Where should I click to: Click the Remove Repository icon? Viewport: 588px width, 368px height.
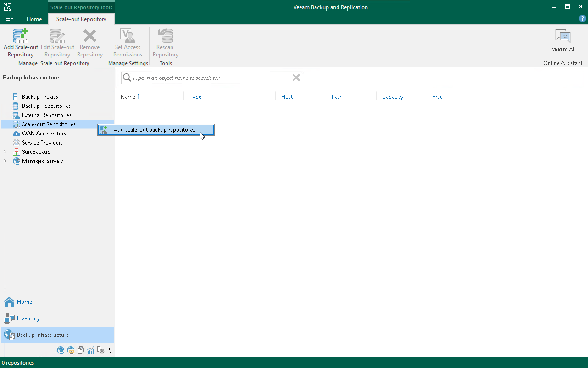click(x=89, y=41)
